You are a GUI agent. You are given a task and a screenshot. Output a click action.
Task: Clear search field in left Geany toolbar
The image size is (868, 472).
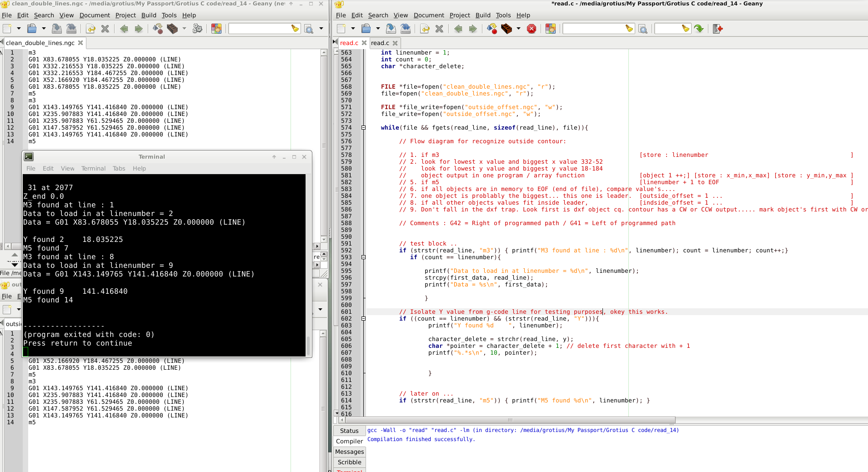tap(295, 29)
